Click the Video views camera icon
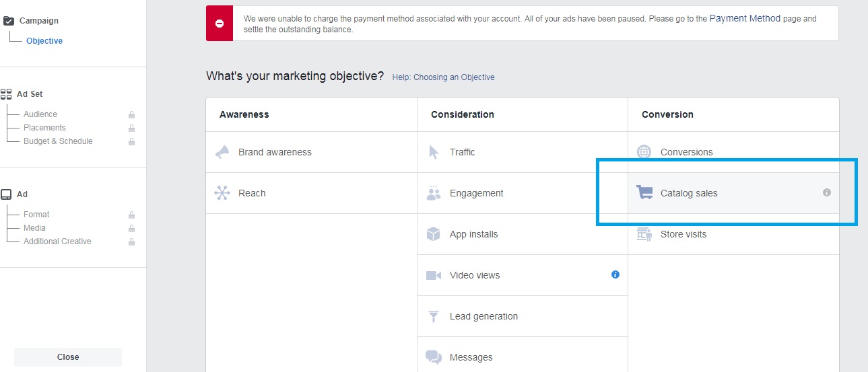Viewport: 868px width, 372px height. tap(434, 275)
